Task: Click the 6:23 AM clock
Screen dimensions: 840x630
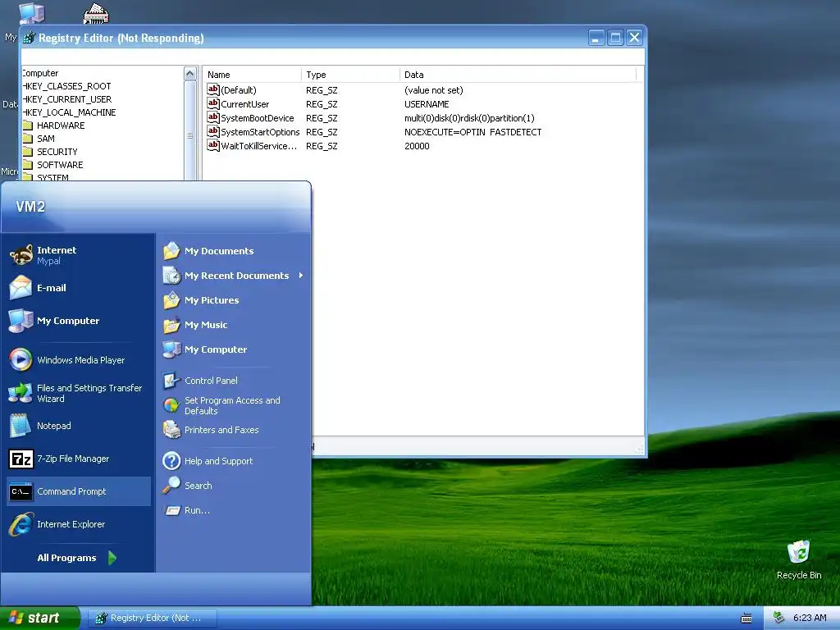Action: tap(810, 618)
